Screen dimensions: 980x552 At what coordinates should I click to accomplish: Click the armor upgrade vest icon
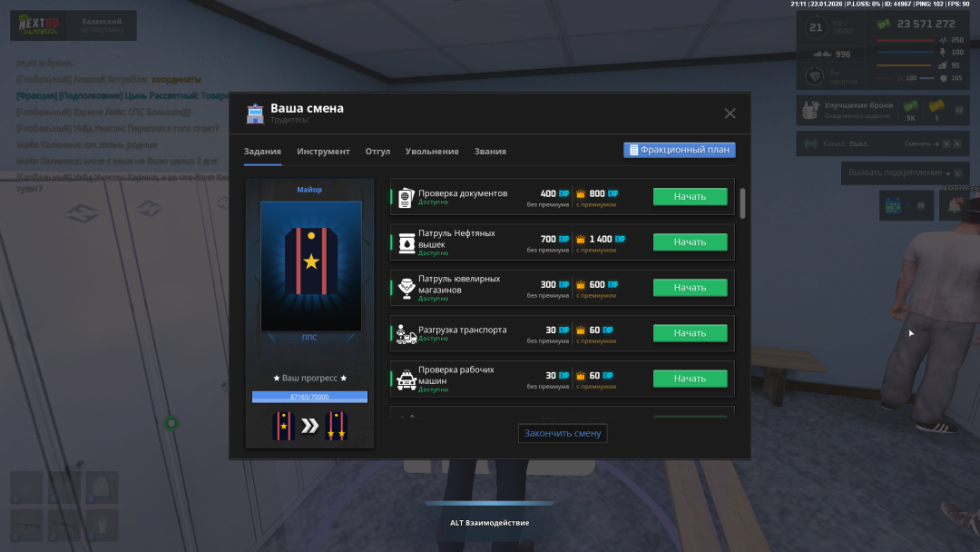tap(810, 112)
